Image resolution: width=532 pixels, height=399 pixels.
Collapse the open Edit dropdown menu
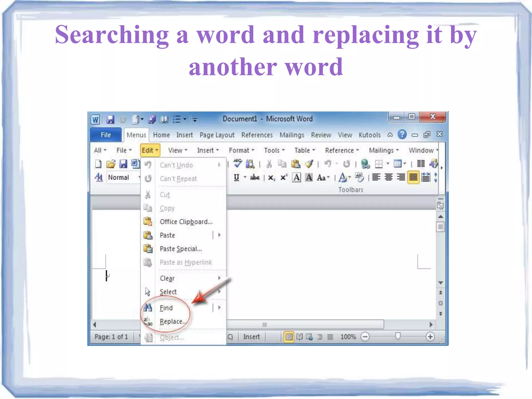150,150
